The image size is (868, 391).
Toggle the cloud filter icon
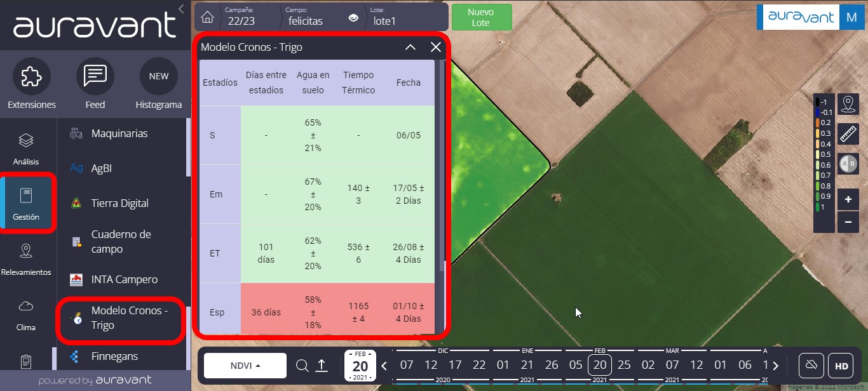coord(811,366)
